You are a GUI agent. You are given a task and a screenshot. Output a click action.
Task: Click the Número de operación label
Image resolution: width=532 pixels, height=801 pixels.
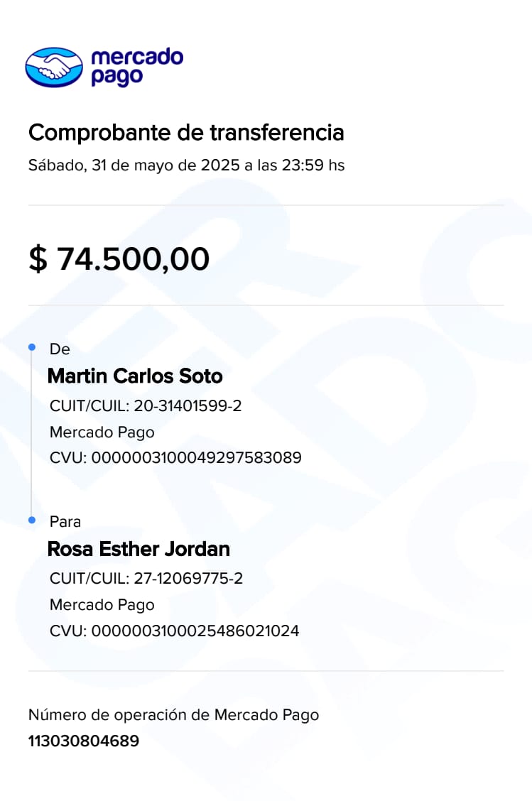(173, 715)
